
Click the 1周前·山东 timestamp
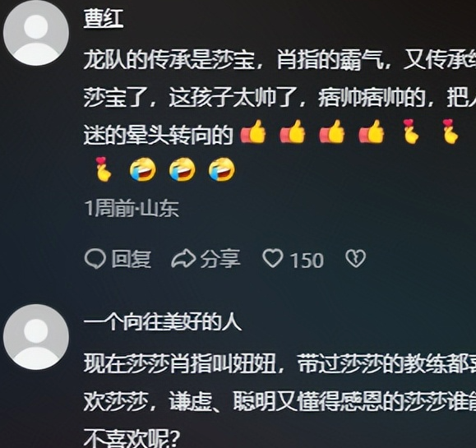132,208
